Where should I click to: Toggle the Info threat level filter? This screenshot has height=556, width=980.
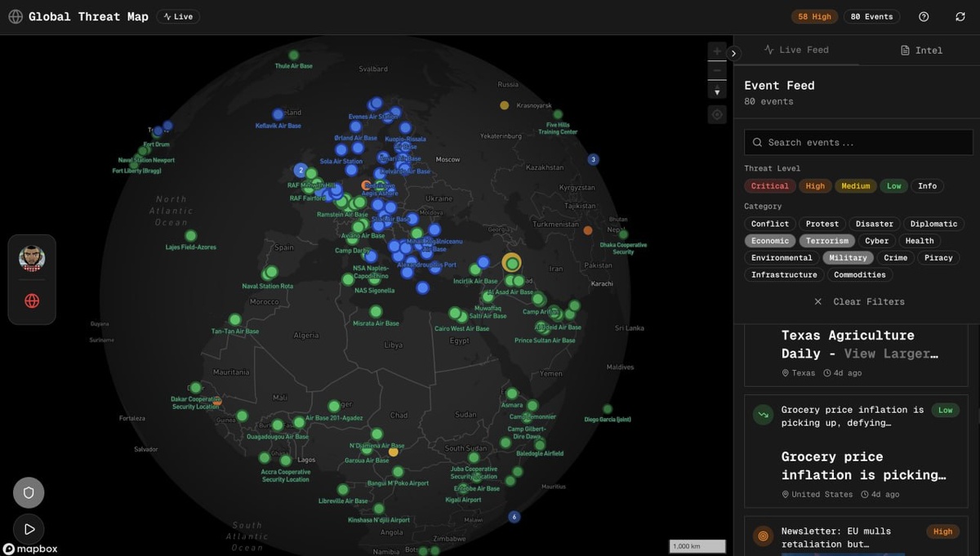[927, 186]
